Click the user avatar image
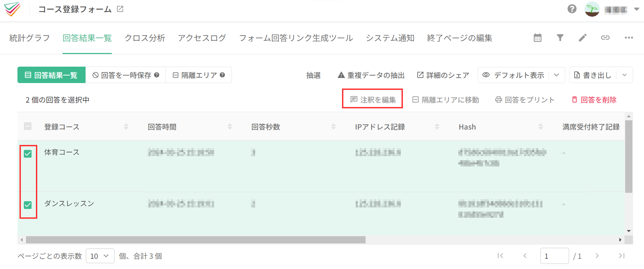The image size is (644, 269). coord(592,9)
